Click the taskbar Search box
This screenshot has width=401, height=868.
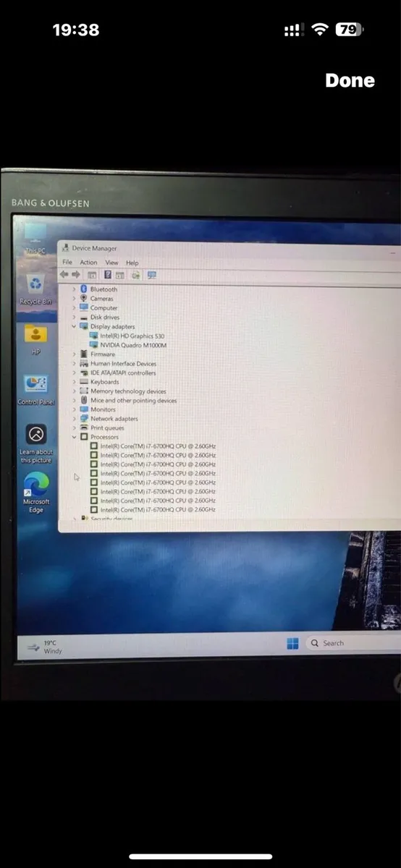point(353,643)
